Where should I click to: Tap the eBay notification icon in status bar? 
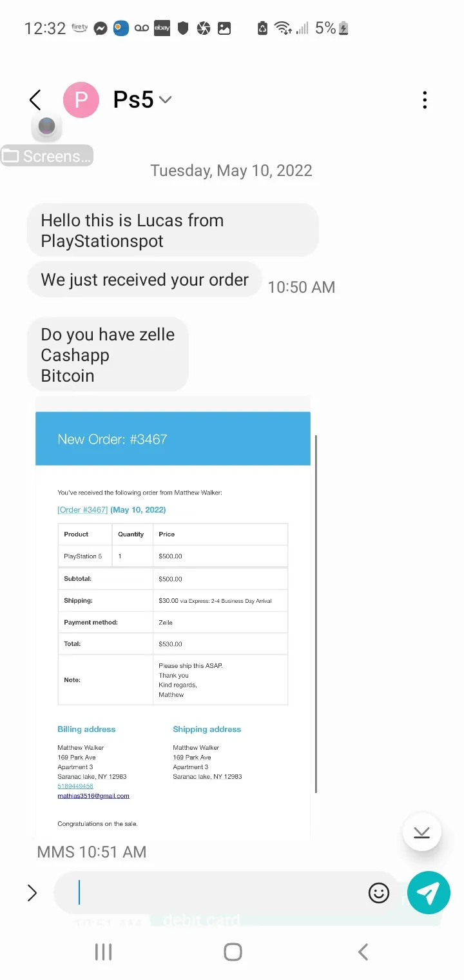click(x=162, y=28)
